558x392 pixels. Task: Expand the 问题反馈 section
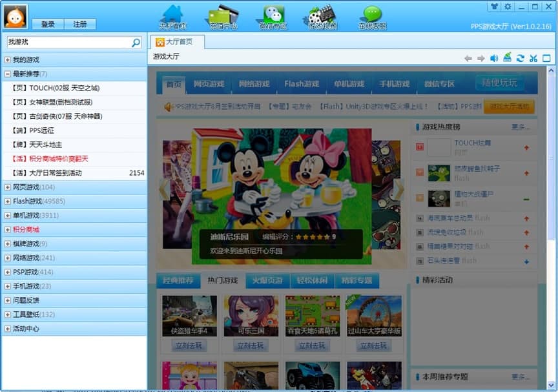tap(8, 300)
